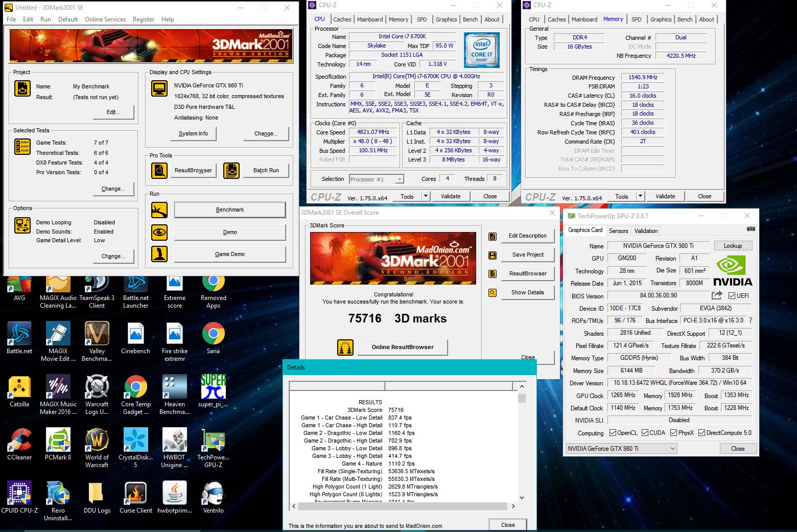Click the Benchmark run icon in 3DMark2001
Image resolution: width=797 pixels, height=532 pixels.
tap(159, 210)
